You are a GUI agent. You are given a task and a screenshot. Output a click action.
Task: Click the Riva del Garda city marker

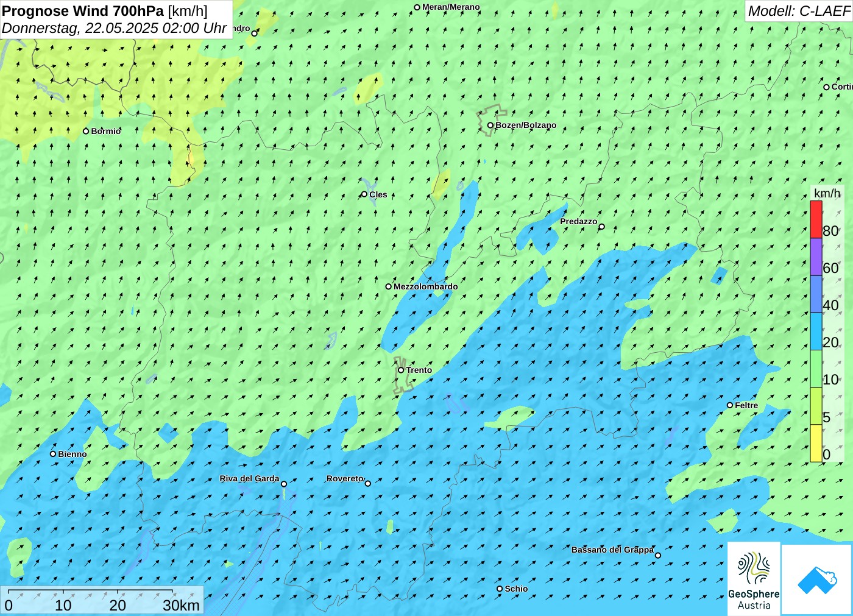284,484
